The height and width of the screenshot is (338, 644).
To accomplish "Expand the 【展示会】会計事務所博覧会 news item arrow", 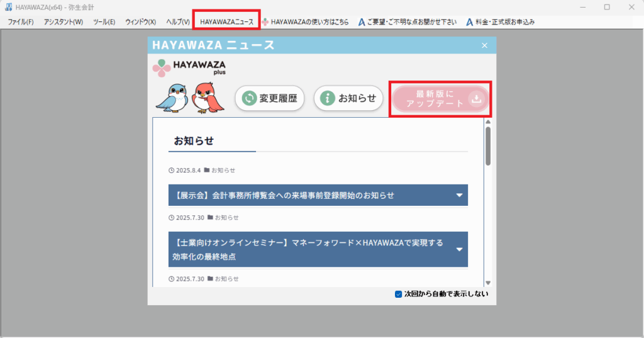I will coord(459,195).
